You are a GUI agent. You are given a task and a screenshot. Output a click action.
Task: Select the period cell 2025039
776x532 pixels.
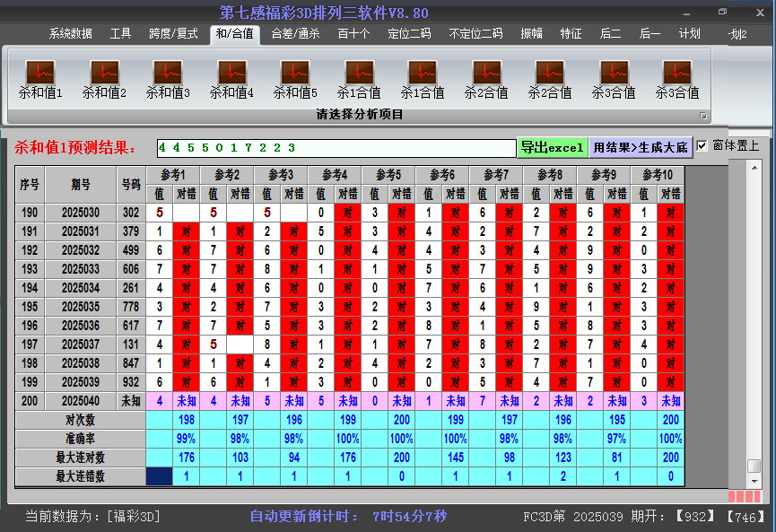[x=81, y=382]
